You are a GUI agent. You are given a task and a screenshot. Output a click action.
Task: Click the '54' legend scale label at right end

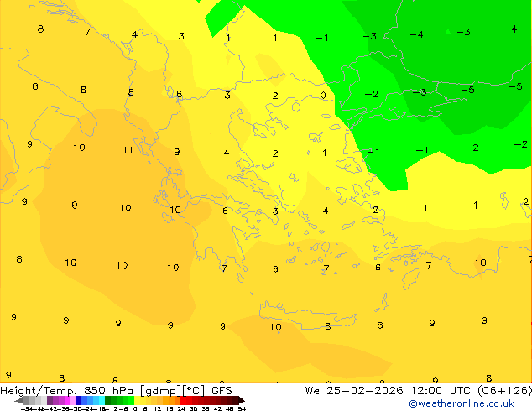pyautogui.click(x=242, y=408)
